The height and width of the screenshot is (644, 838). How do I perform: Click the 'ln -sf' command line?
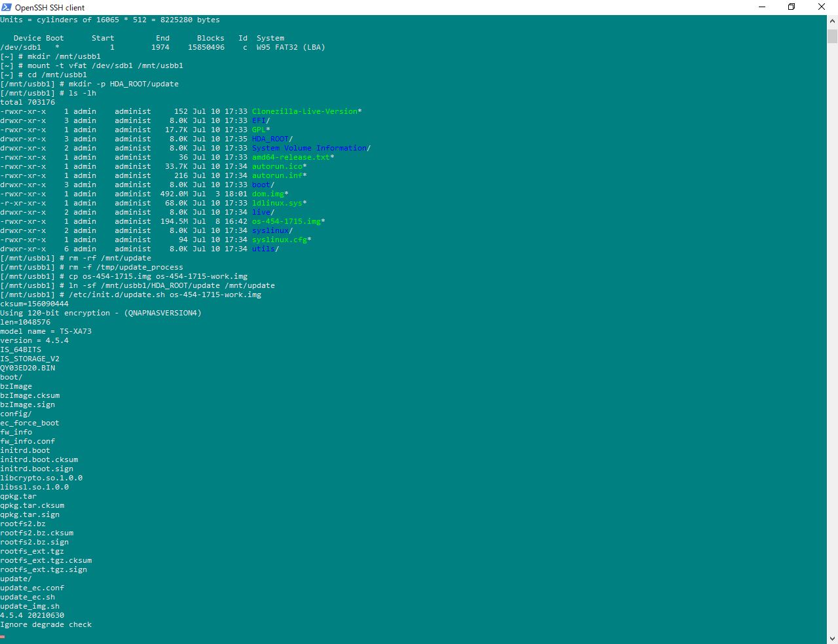pos(137,285)
